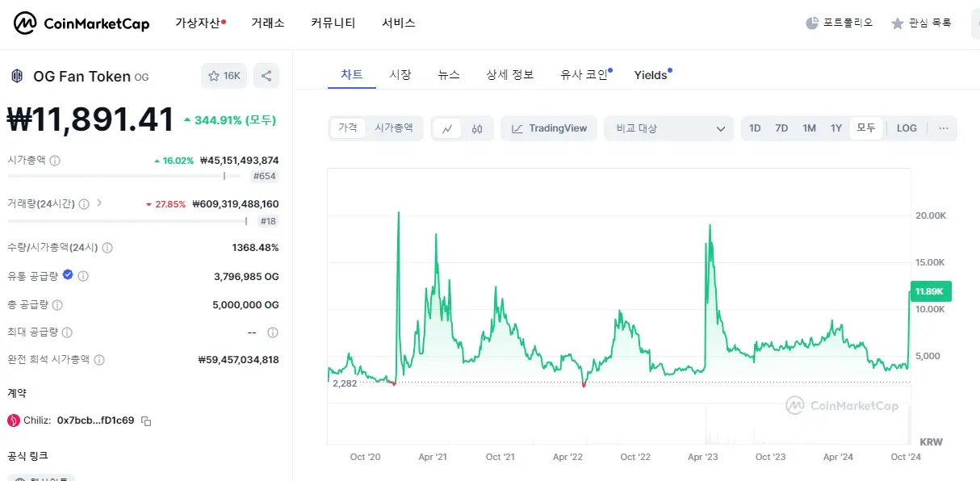Click the ₩609,319,488,160 volume value
The height and width of the screenshot is (481, 980).
pyautogui.click(x=236, y=204)
